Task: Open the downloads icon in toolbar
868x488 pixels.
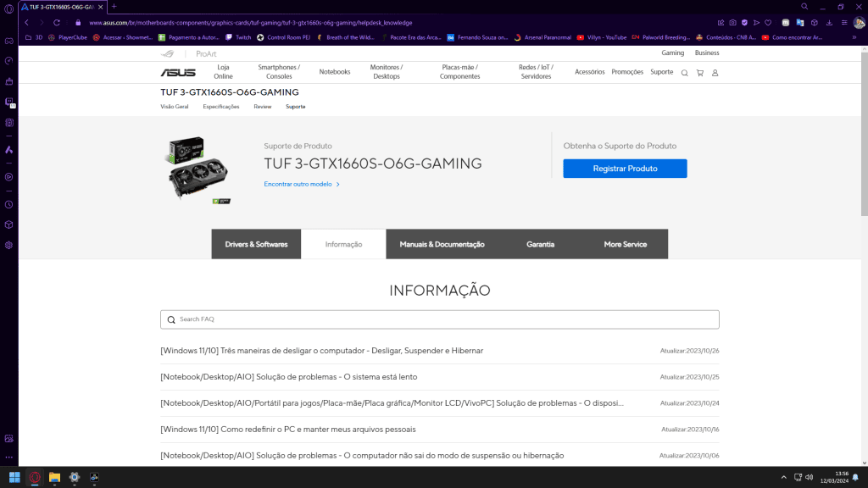Action: click(829, 23)
